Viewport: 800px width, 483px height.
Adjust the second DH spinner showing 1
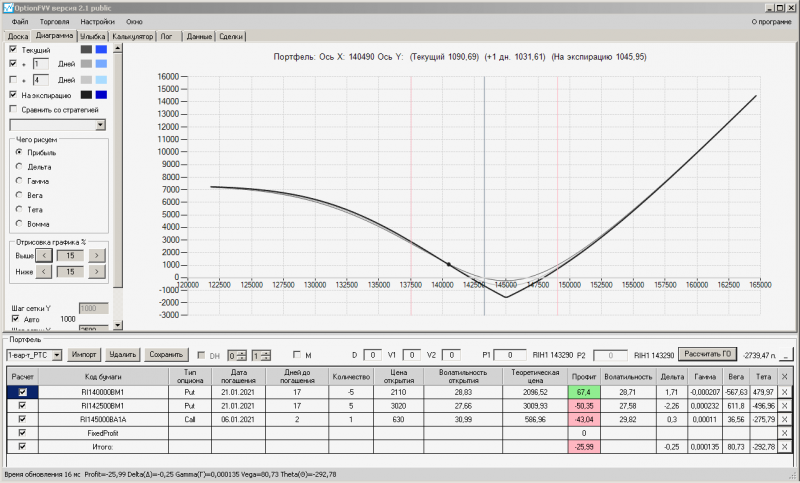[x=261, y=355]
